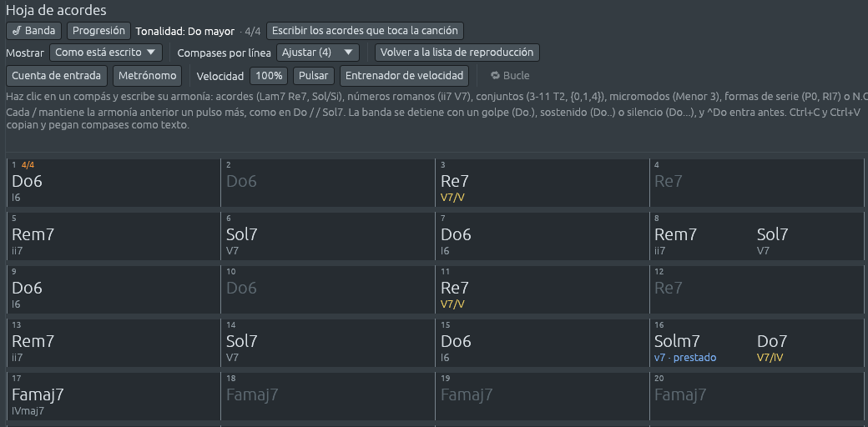868x427 pixels.
Task: Select measure 17 with Famaj7
Action: pyautogui.click(x=114, y=396)
